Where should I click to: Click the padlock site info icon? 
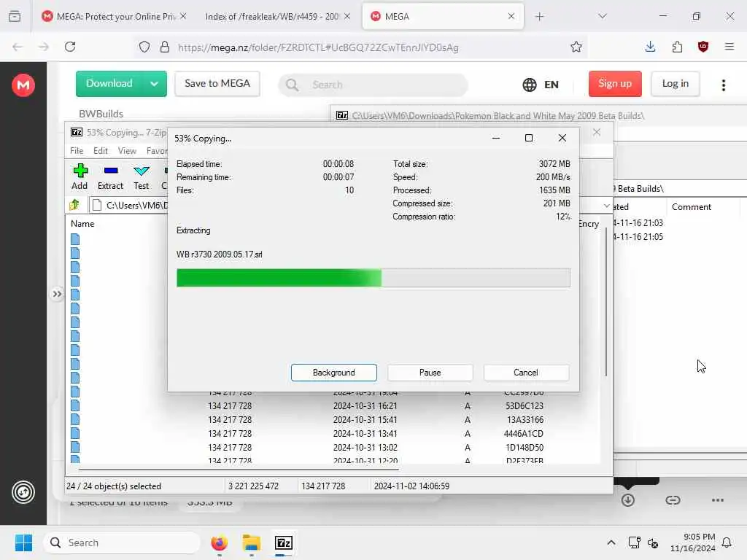coord(165,47)
